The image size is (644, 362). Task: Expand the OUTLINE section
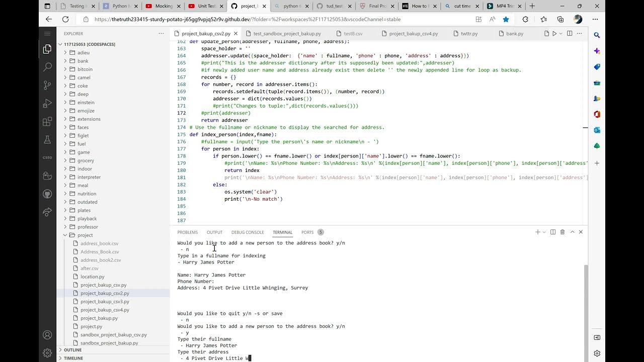coord(113,350)
